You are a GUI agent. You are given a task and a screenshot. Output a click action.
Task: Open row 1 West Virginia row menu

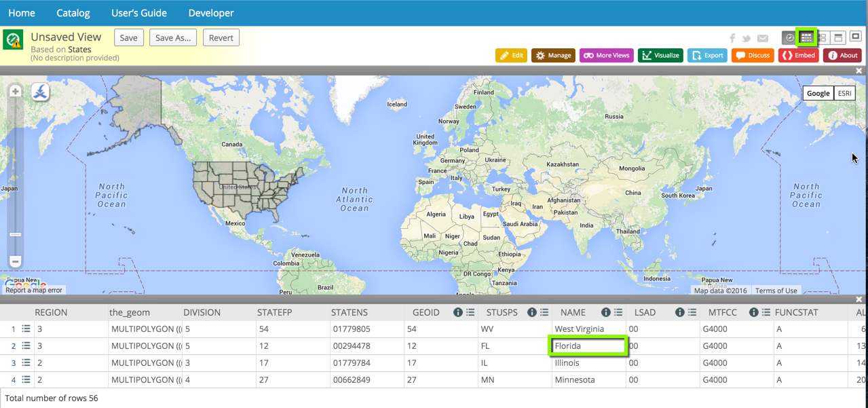(26, 329)
